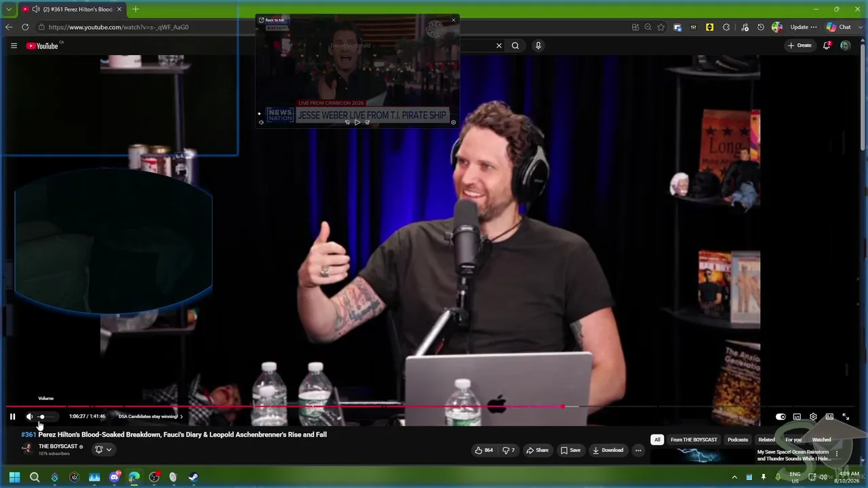
Task: Open the zoom out magnifier in address bar
Action: [x=648, y=27]
